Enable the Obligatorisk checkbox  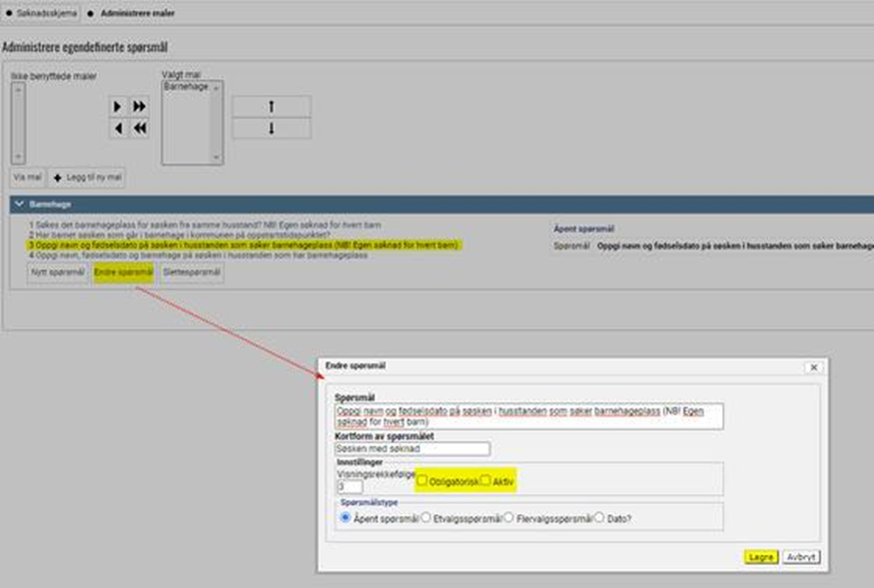(424, 480)
